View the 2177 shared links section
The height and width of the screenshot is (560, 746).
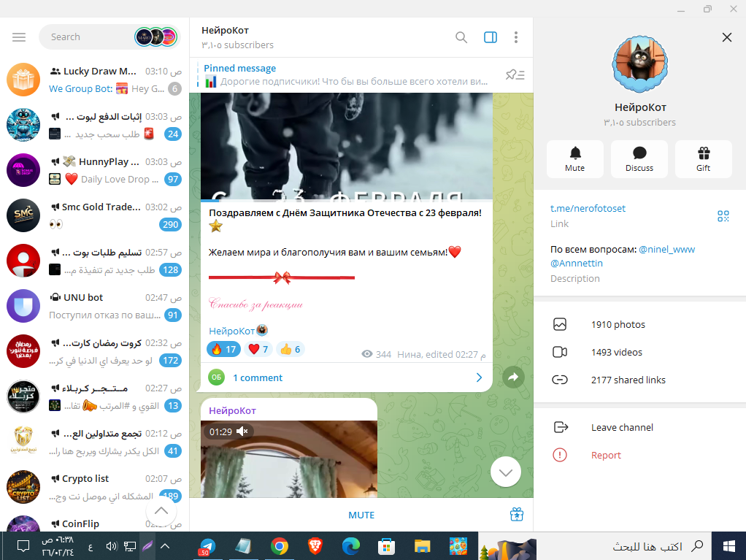(x=639, y=380)
